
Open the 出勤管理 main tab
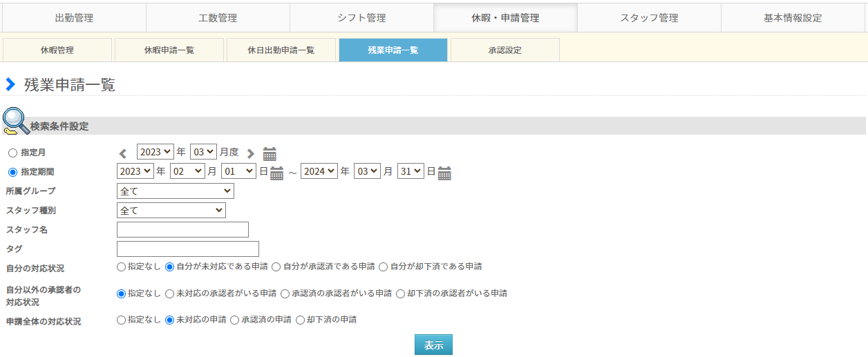point(75,18)
